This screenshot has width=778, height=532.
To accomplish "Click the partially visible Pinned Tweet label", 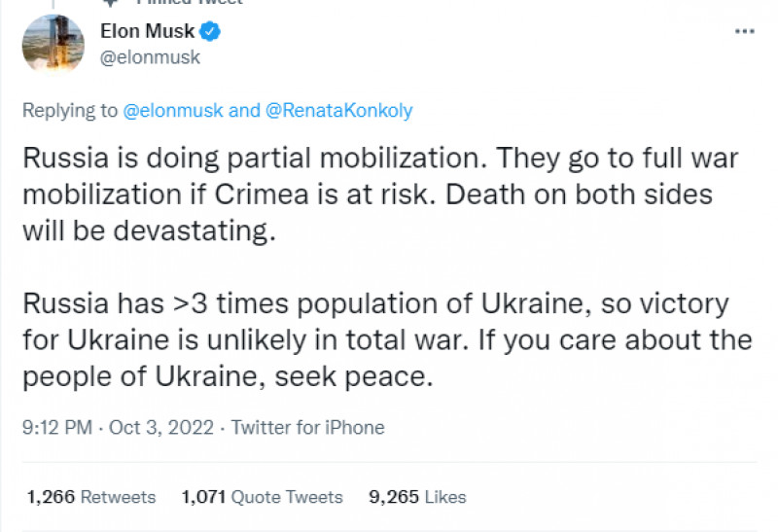I will click(189, 2).
